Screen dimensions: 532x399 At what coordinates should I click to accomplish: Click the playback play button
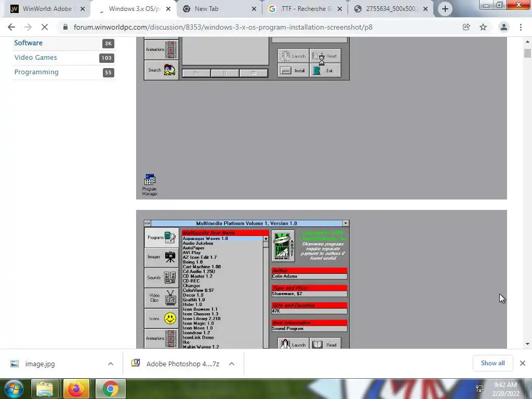point(196,73)
